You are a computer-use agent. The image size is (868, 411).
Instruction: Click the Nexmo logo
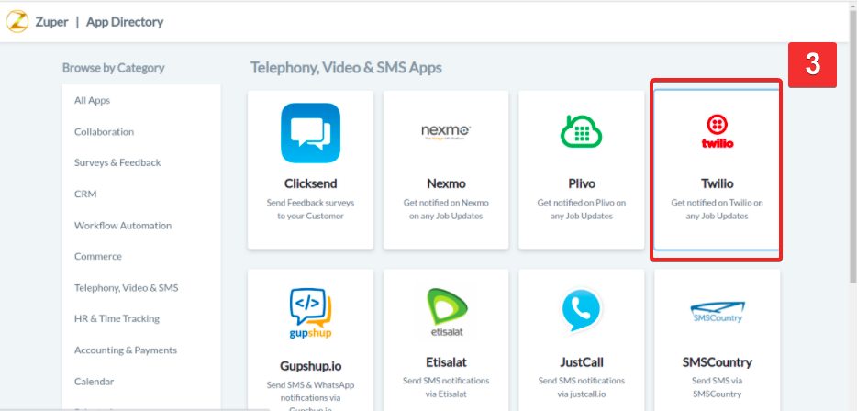coord(446,131)
